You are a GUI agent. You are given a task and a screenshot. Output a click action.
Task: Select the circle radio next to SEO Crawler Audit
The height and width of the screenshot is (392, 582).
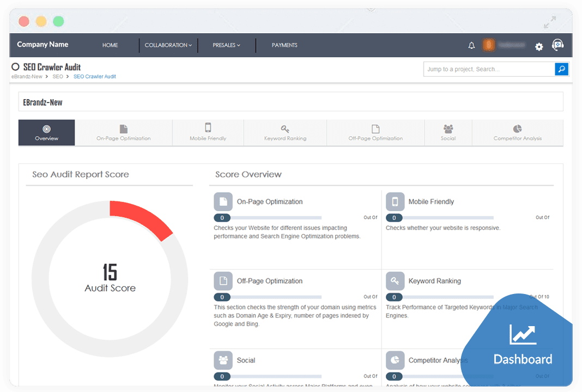[15, 67]
